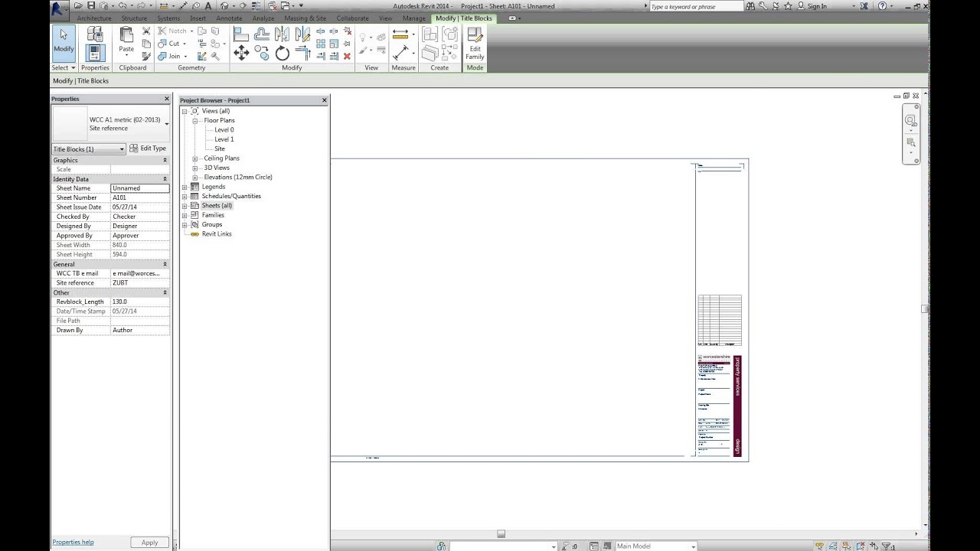Open the Structure ribbon tab
The width and height of the screenshot is (980, 551).
coord(134,18)
